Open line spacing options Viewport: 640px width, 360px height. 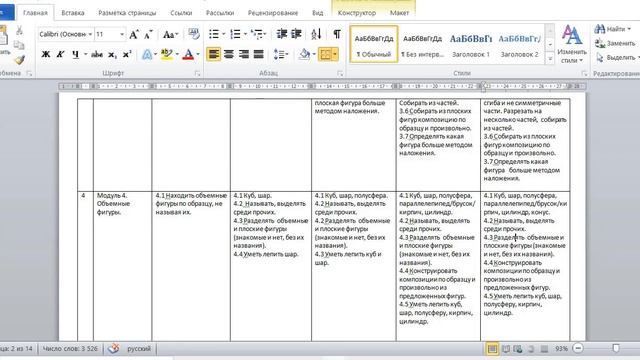(280, 54)
